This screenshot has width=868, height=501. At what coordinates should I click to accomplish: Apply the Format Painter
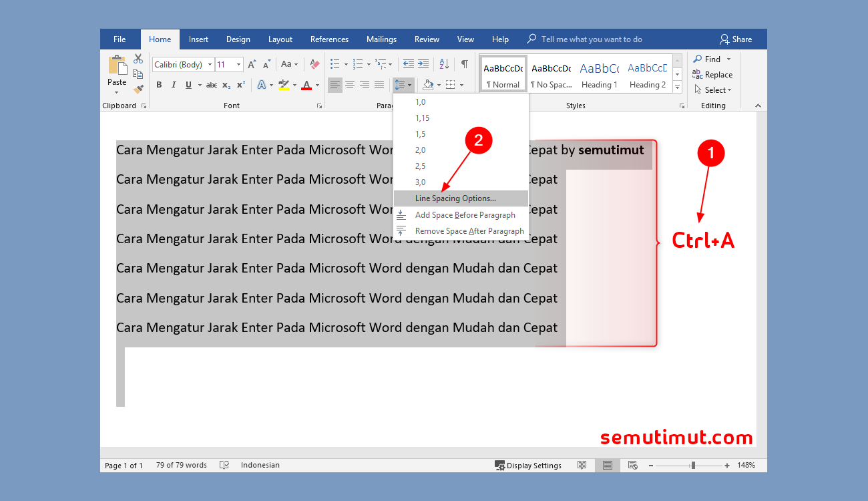[138, 89]
